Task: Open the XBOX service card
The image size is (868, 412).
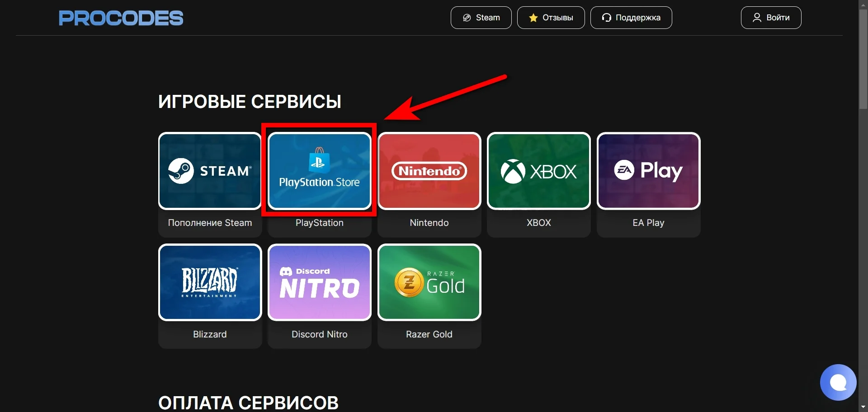Action: [x=539, y=171]
